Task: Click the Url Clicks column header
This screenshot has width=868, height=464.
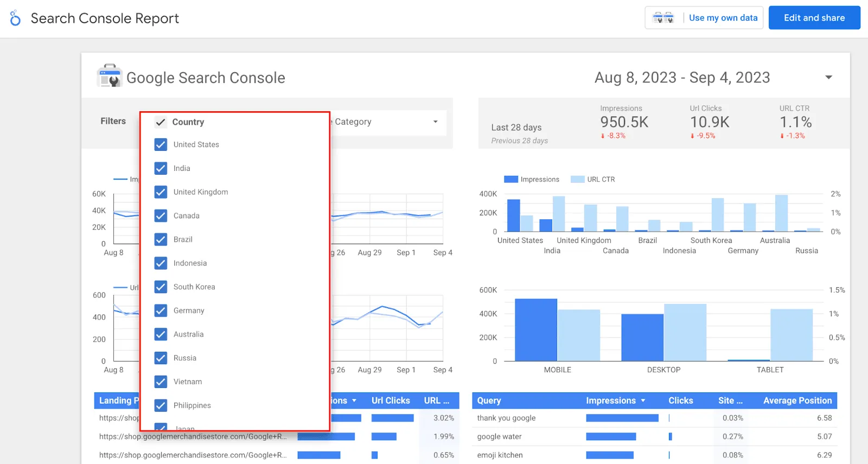Action: [x=391, y=401]
